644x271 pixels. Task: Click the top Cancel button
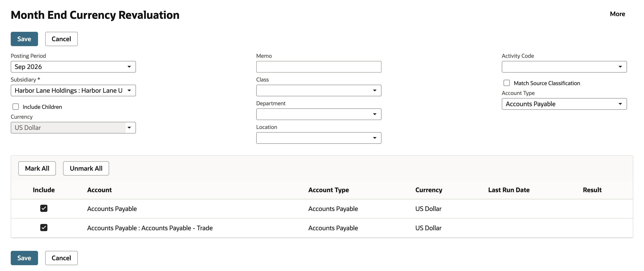tap(61, 39)
